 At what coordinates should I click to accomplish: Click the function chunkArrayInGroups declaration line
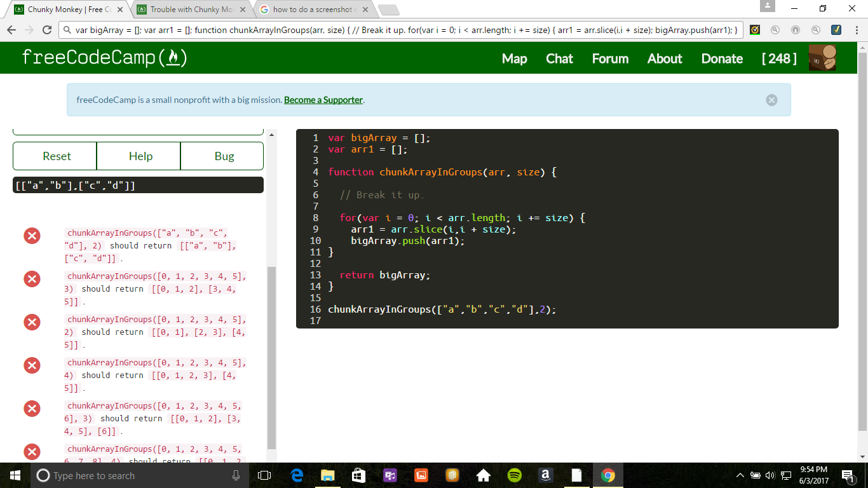(x=442, y=172)
